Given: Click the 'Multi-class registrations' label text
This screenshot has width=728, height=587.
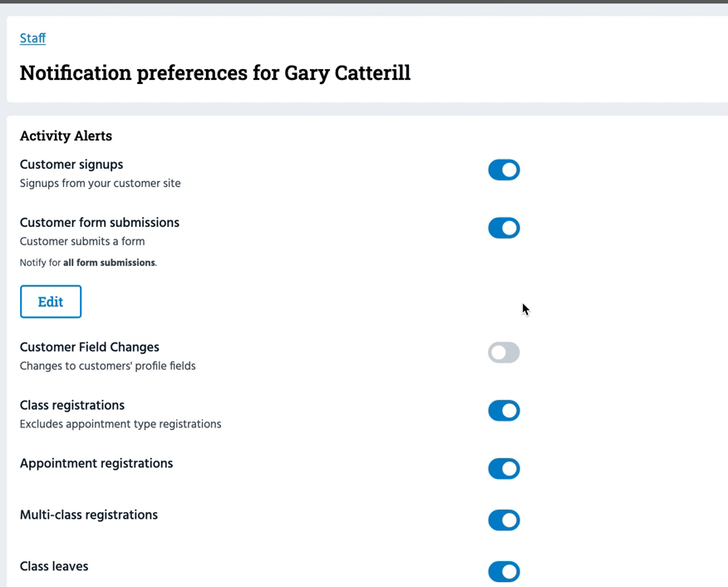Looking at the screenshot, I should 89,515.
